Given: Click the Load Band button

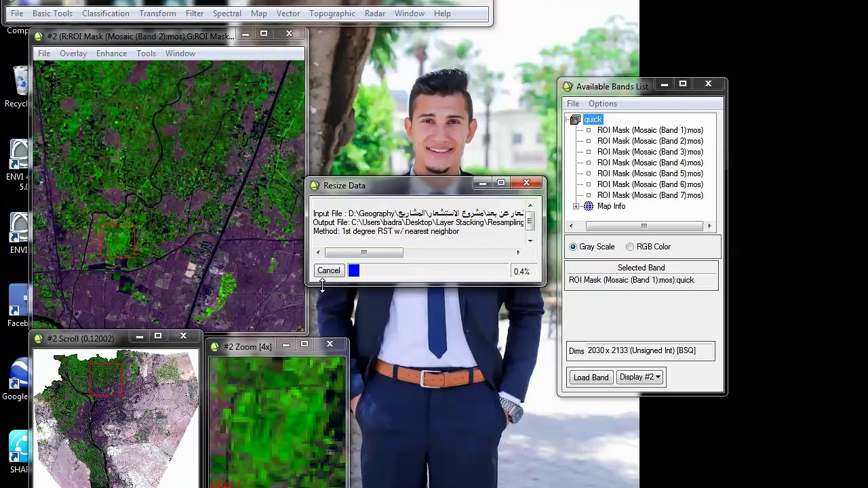Looking at the screenshot, I should click(591, 378).
